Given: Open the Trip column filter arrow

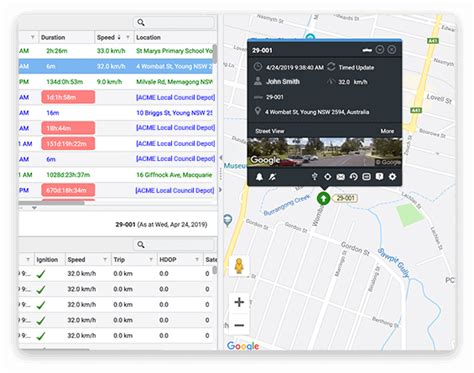Looking at the screenshot, I should (151, 259).
